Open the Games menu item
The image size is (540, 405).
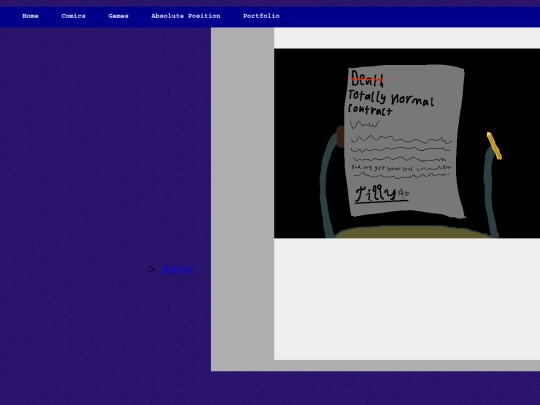click(118, 16)
